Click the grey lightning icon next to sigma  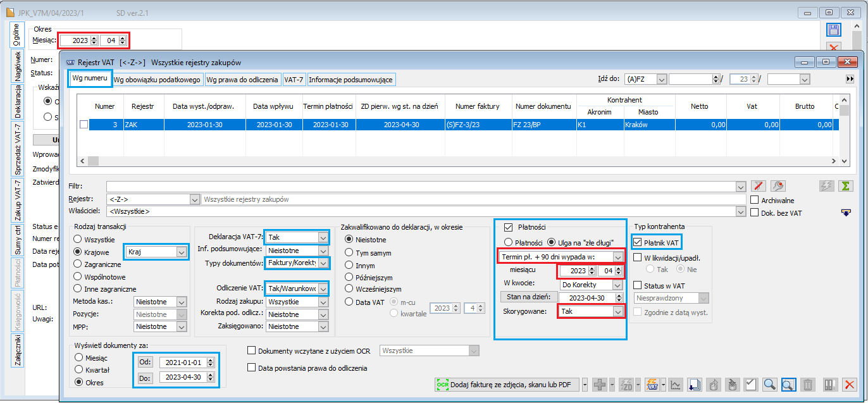[826, 186]
